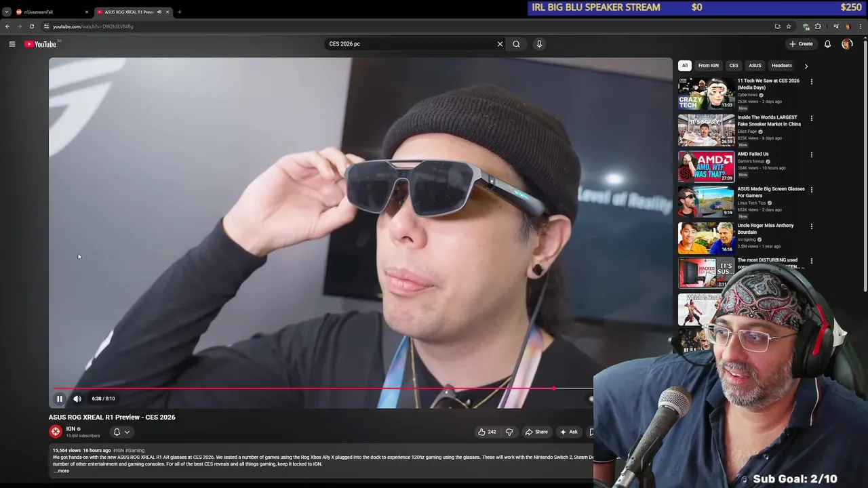The height and width of the screenshot is (488, 868).
Task: Open thumbnail for 11 Tech We Saw at CES 2026
Action: (x=706, y=94)
